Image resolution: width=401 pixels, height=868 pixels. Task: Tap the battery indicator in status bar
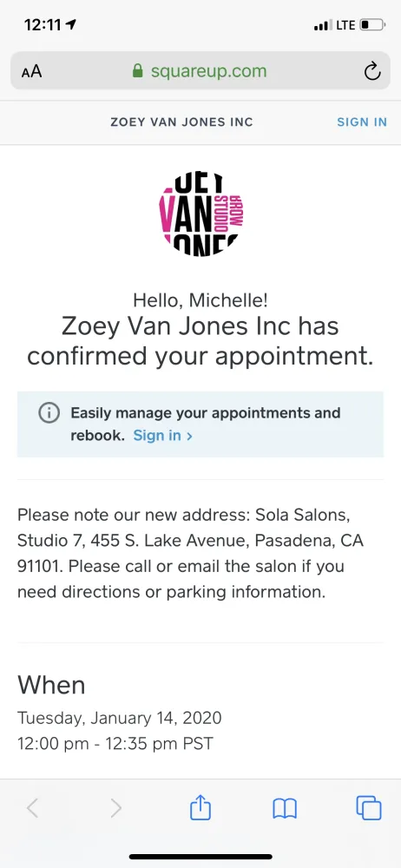point(371,25)
